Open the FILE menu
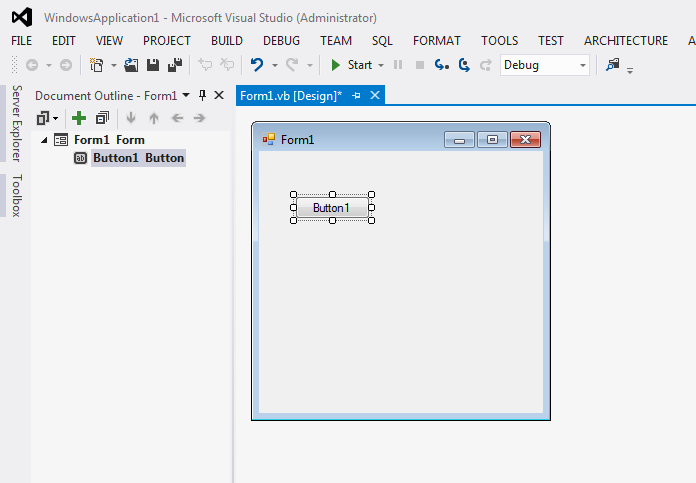This screenshot has width=696, height=483. click(x=21, y=41)
